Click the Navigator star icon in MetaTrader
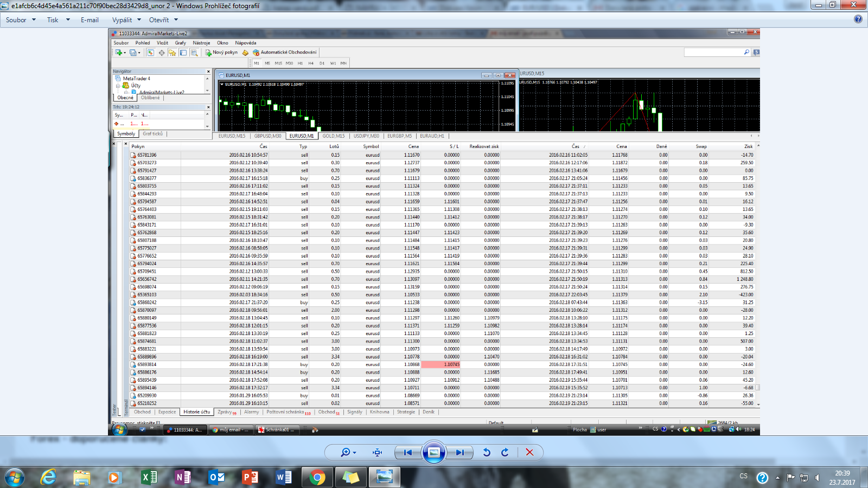868x488 pixels. point(173,53)
